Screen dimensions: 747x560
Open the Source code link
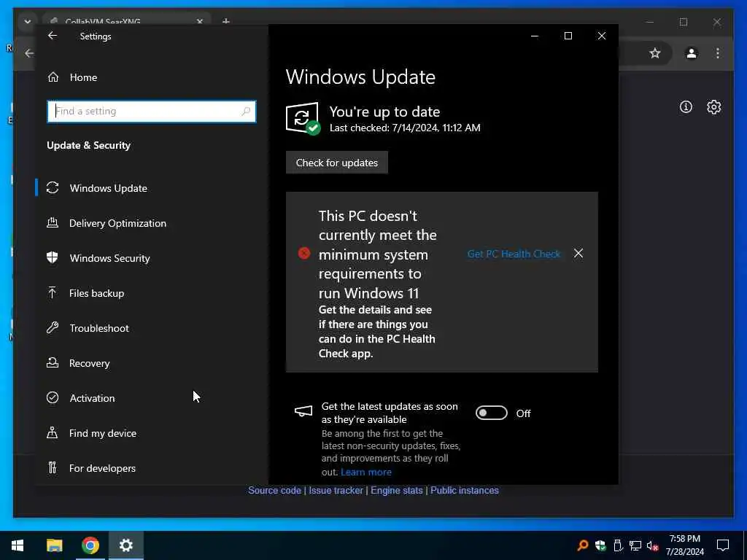pyautogui.click(x=274, y=491)
